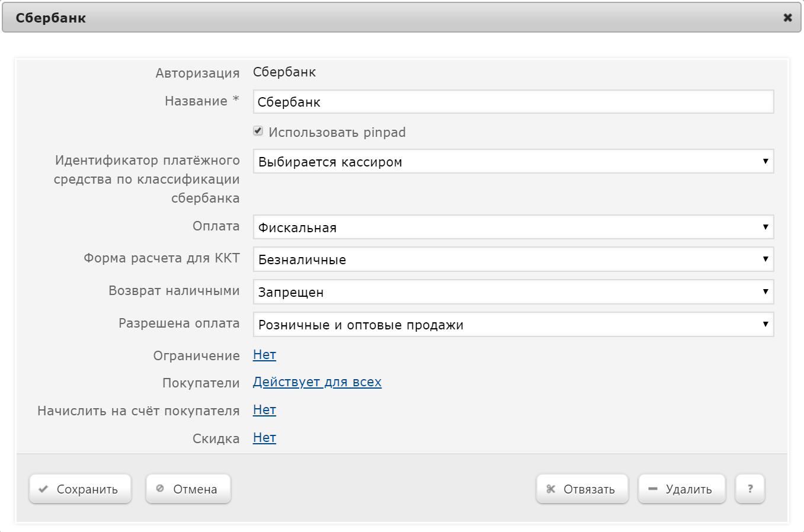Select the Авторизация label

[x=198, y=73]
